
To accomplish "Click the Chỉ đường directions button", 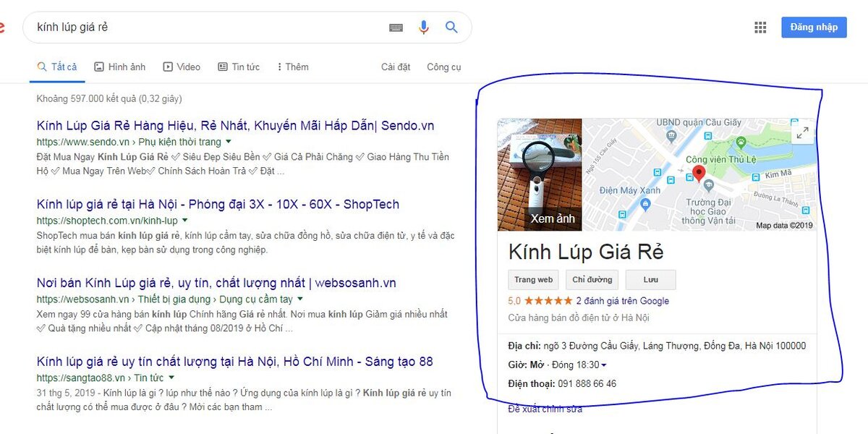I will tap(592, 280).
